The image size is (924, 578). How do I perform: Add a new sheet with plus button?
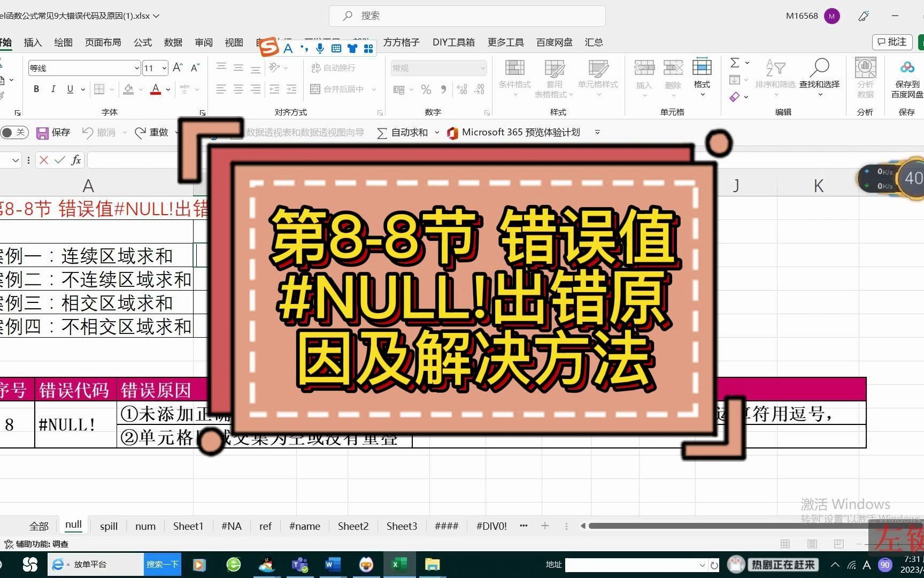click(545, 526)
